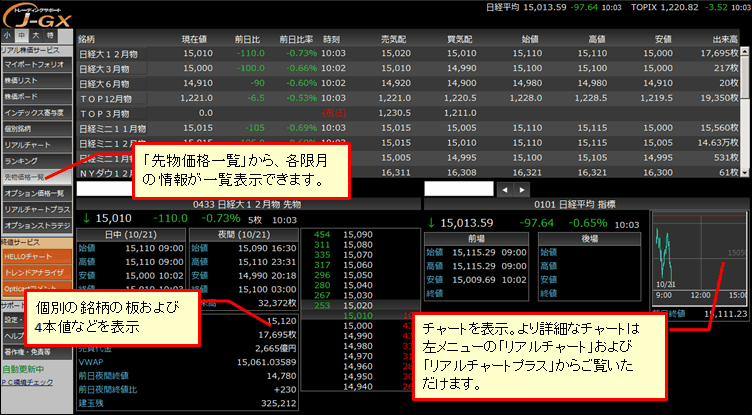Click the 買気配 column header
Image resolution: width=752 pixels, height=415 pixels.
coord(459,39)
